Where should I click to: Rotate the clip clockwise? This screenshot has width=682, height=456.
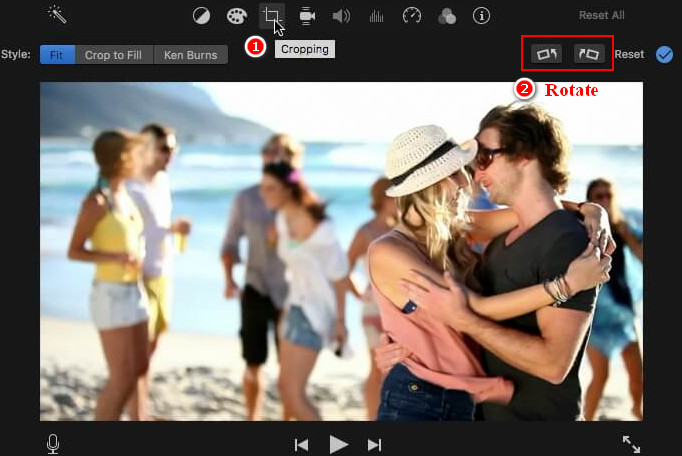click(589, 54)
